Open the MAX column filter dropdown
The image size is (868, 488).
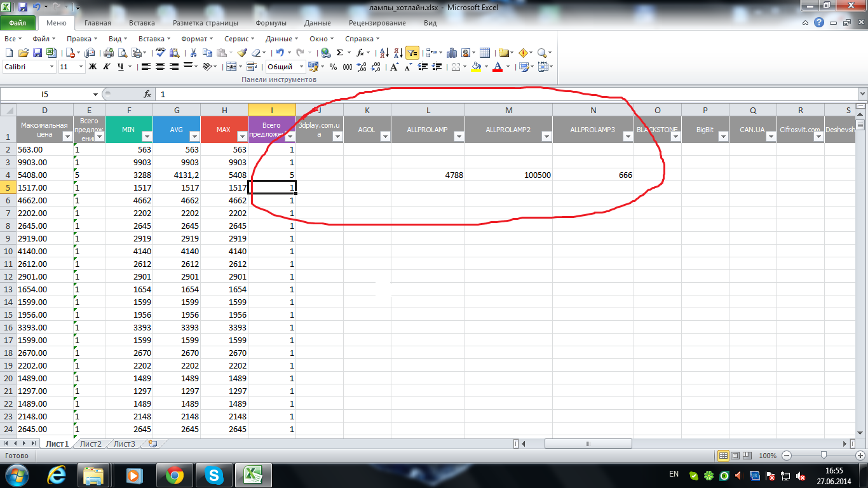(x=242, y=137)
